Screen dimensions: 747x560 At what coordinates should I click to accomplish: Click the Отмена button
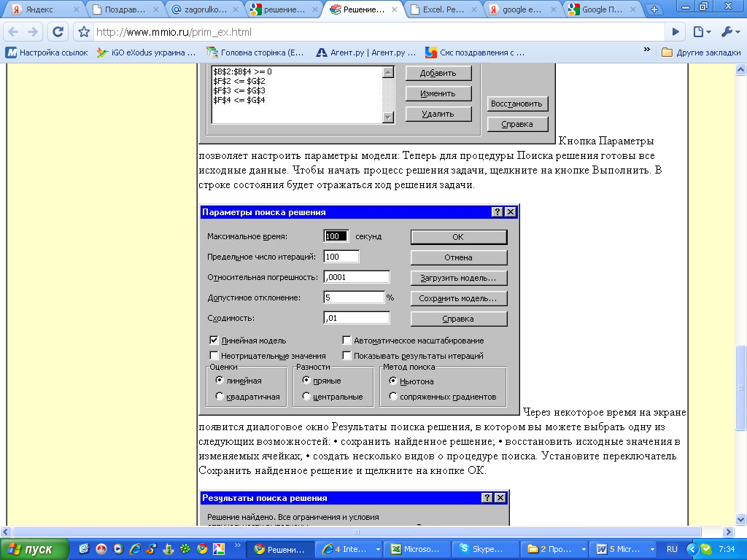(458, 257)
